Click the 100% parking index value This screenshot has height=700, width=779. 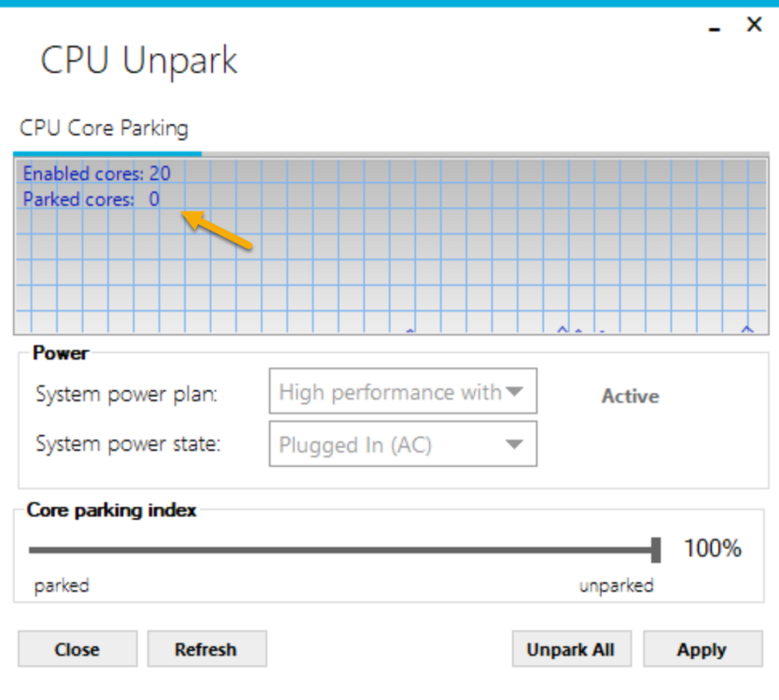[713, 549]
